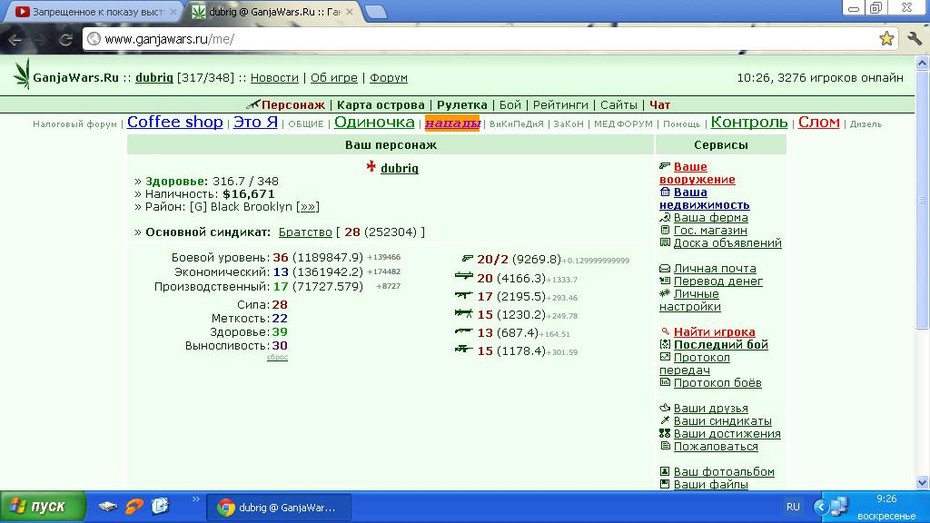Viewport: 930px width, 523px height.
Task: Open district map link [»»]
Action: tap(308, 206)
